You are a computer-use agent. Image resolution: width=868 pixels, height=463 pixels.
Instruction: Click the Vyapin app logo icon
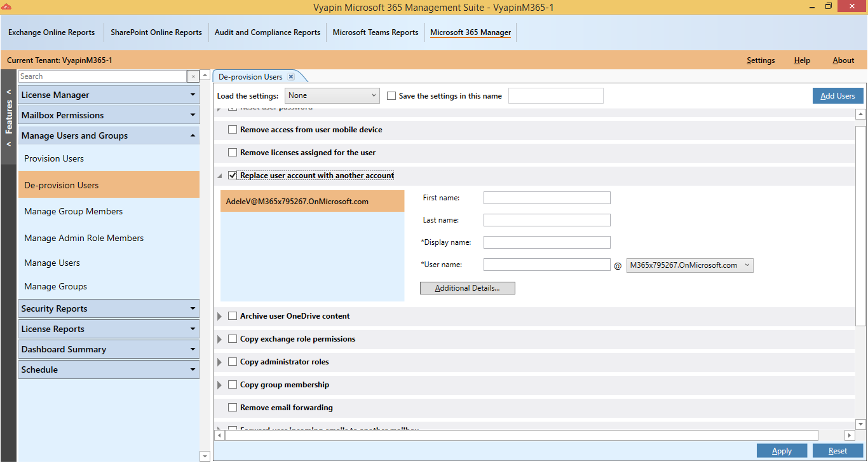(7, 6)
